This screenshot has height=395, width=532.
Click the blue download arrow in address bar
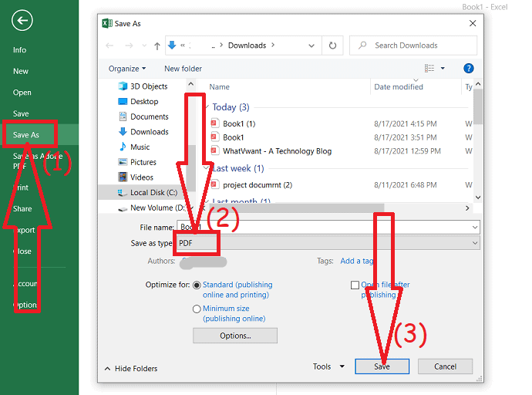(173, 46)
